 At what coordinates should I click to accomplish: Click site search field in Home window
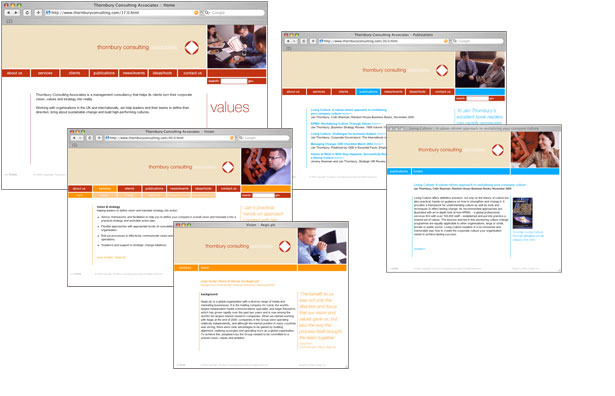pos(234,81)
